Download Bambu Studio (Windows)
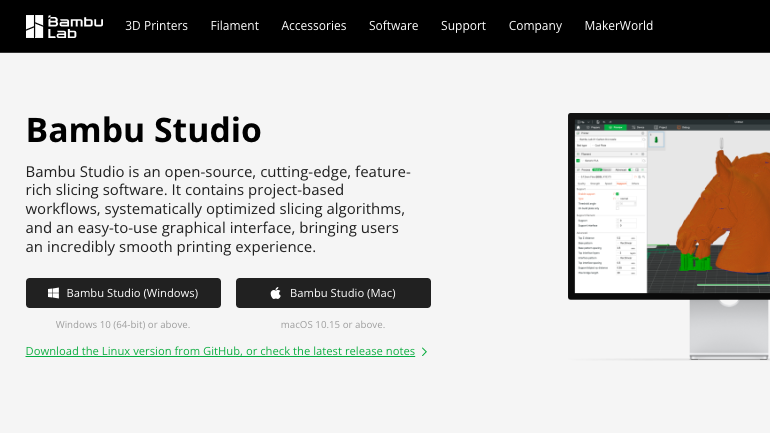770x433 pixels. point(123,293)
